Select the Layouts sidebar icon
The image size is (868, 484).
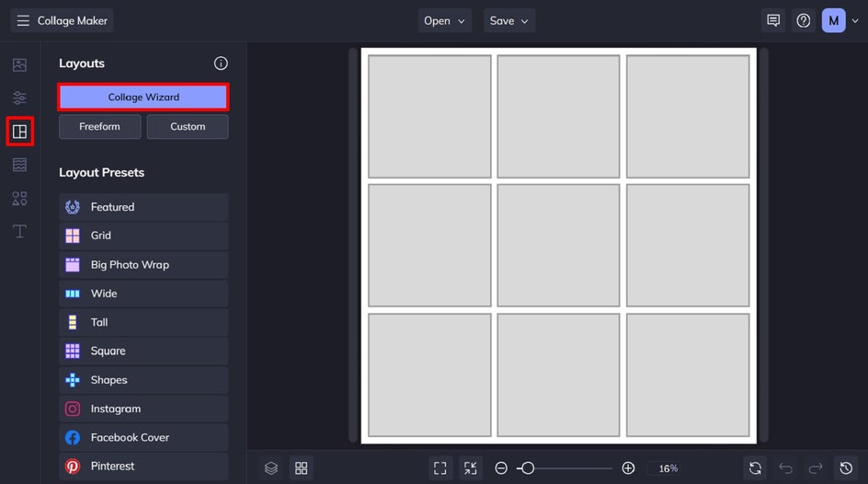click(19, 132)
